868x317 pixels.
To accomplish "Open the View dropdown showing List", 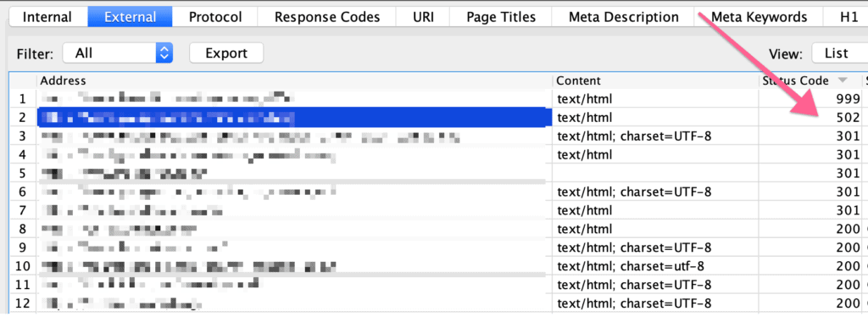I will [839, 53].
